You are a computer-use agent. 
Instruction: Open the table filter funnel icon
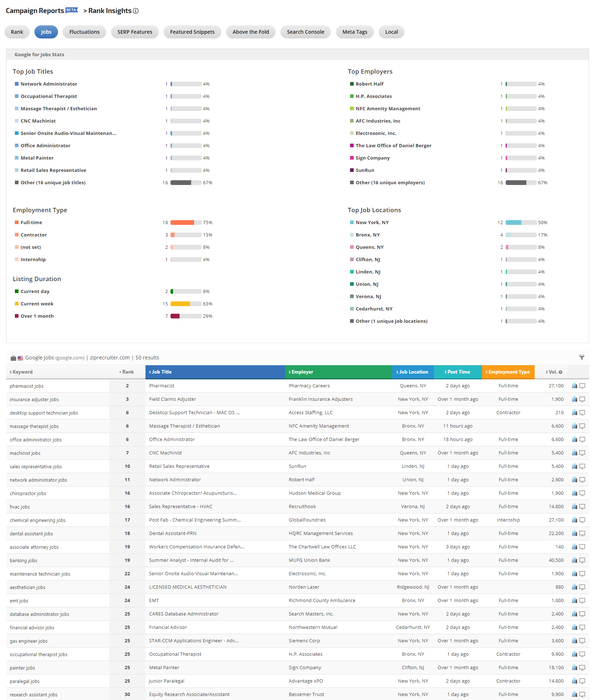click(582, 357)
